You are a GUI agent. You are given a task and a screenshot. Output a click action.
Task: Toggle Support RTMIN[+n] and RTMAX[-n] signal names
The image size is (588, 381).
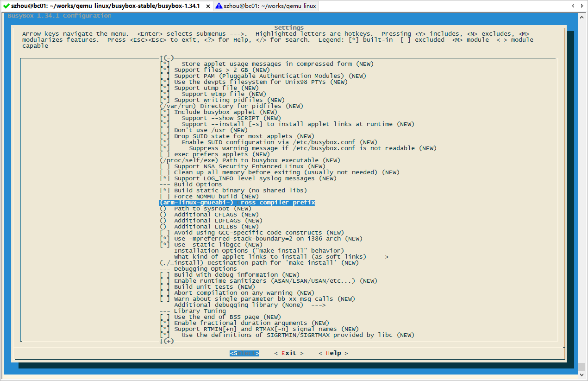(x=259, y=329)
